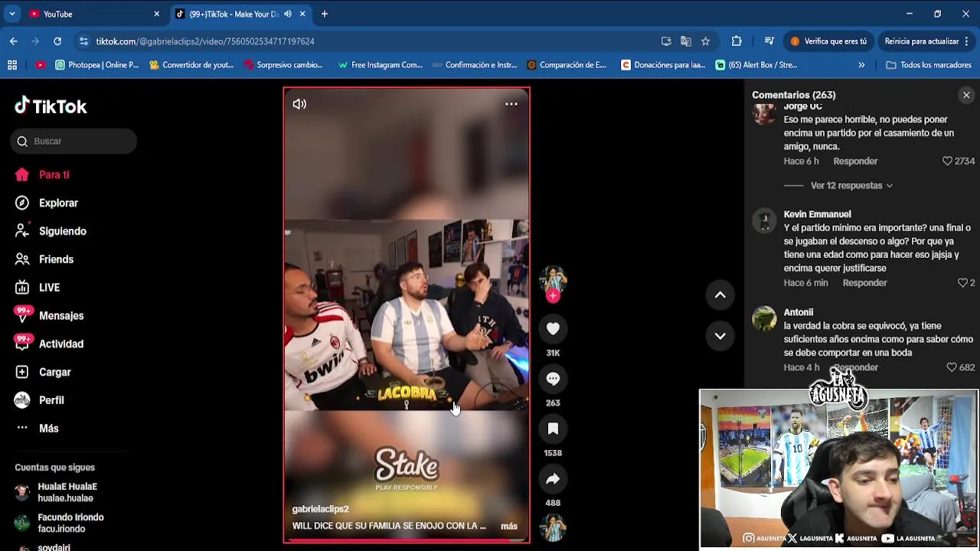Bookmark this page with star
Viewport: 980px width, 551px height.
[x=706, y=41]
